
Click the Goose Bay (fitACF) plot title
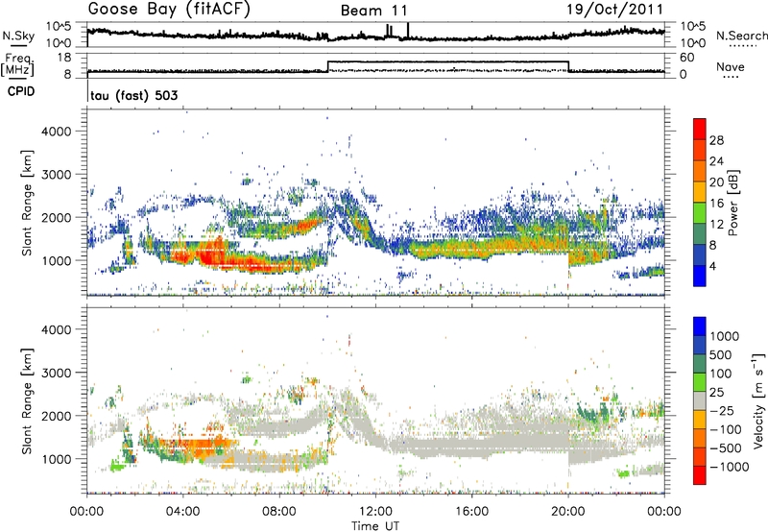[x=169, y=10]
